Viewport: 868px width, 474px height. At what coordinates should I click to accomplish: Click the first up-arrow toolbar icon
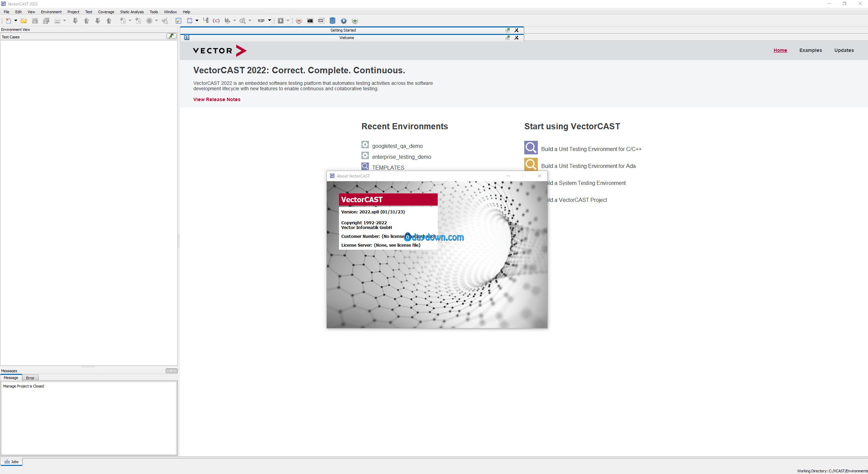point(87,21)
